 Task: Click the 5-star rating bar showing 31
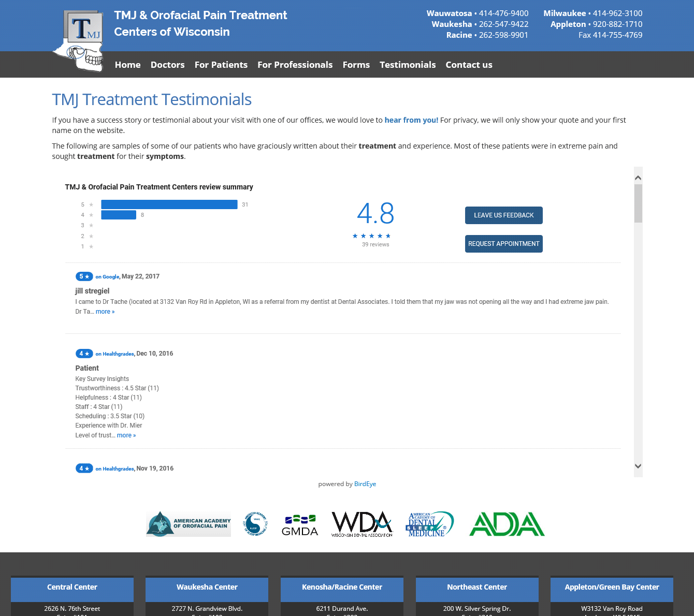pyautogui.click(x=169, y=204)
